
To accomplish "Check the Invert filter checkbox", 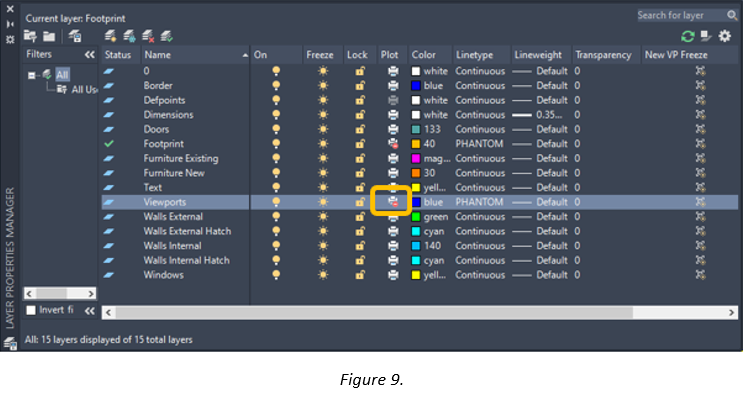I will coord(31,310).
